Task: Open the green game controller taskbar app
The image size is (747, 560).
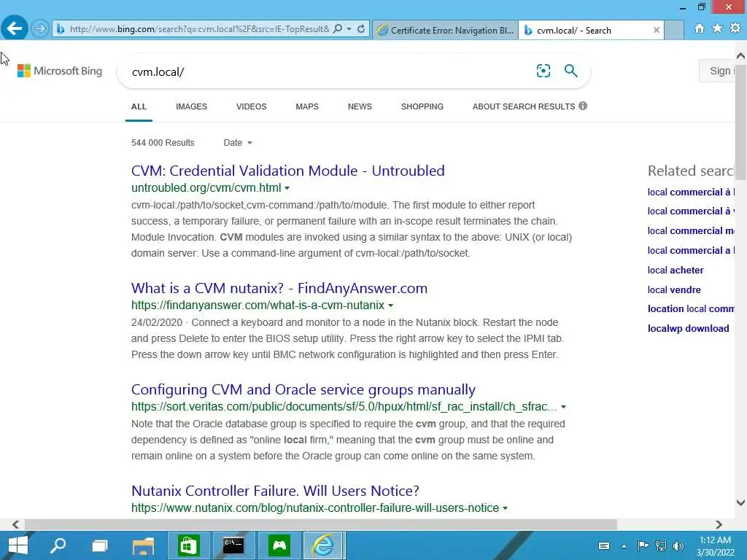Action: tap(279, 545)
